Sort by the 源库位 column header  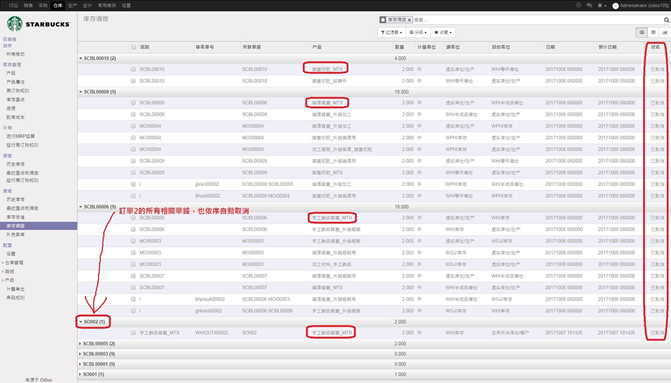coord(453,47)
